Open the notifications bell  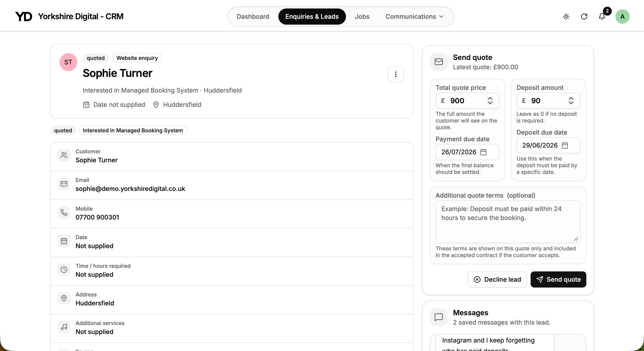coord(602,17)
